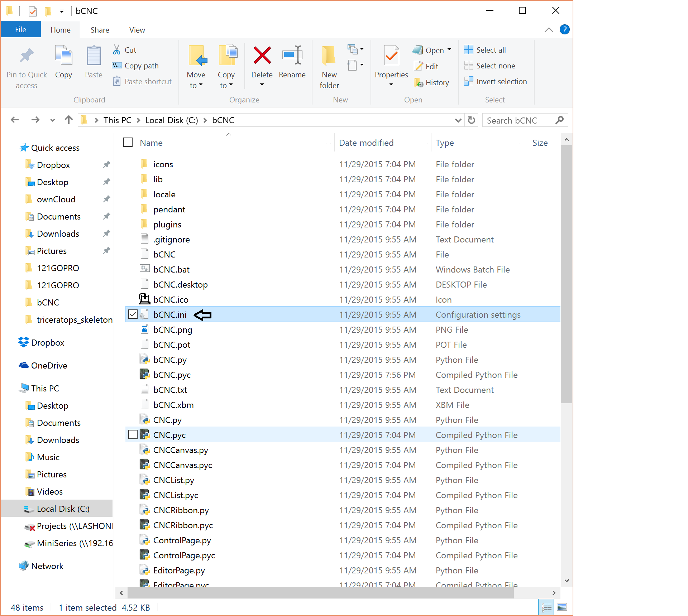688x616 pixels.
Task: Click the Edit pencil icon
Action: point(418,66)
